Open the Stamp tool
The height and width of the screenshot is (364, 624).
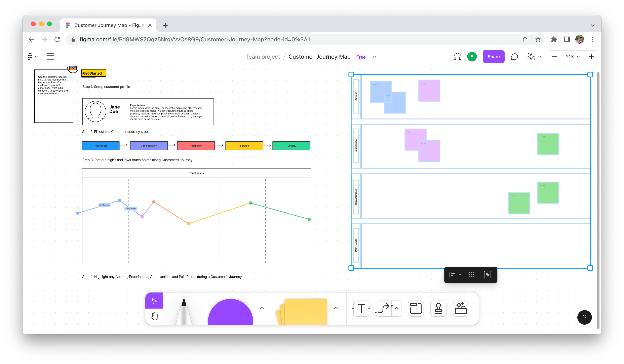(x=438, y=309)
